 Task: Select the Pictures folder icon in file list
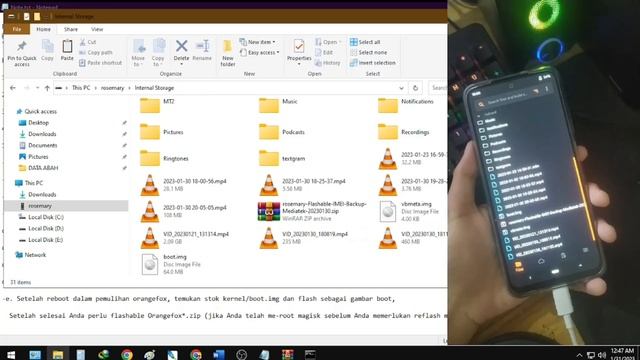point(150,132)
